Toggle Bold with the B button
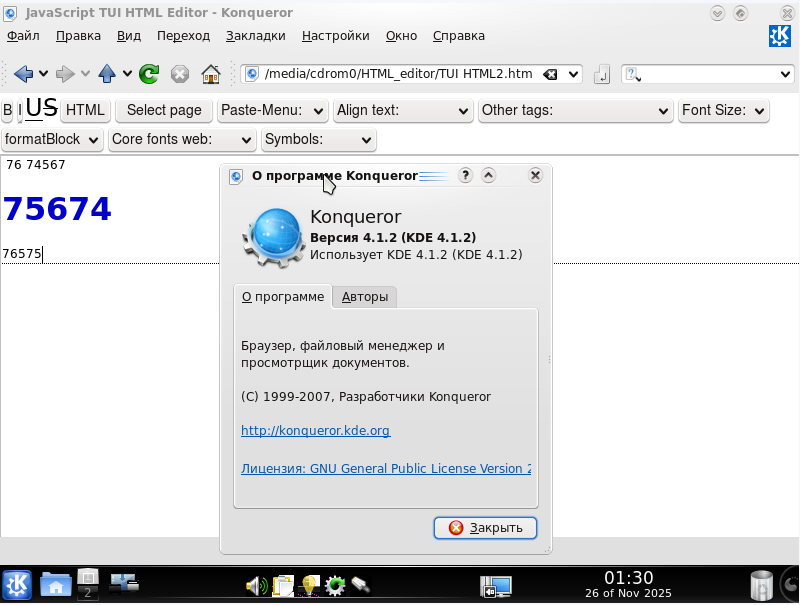800x605 pixels. [7, 111]
